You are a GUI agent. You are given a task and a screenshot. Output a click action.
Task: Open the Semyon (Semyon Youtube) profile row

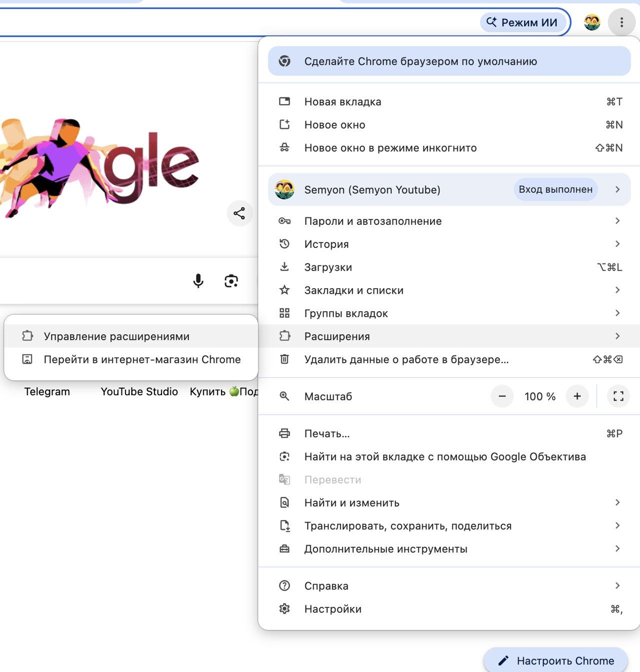449,190
